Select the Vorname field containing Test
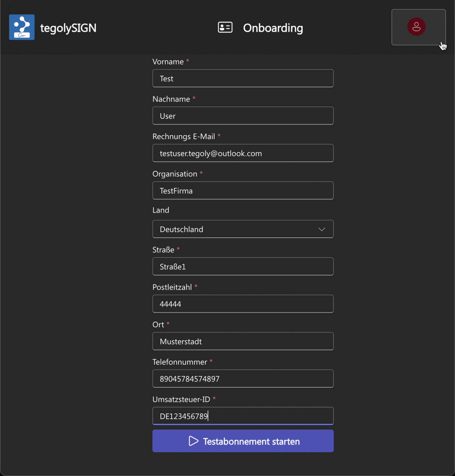Image resolution: width=455 pixels, height=476 pixels. [243, 78]
